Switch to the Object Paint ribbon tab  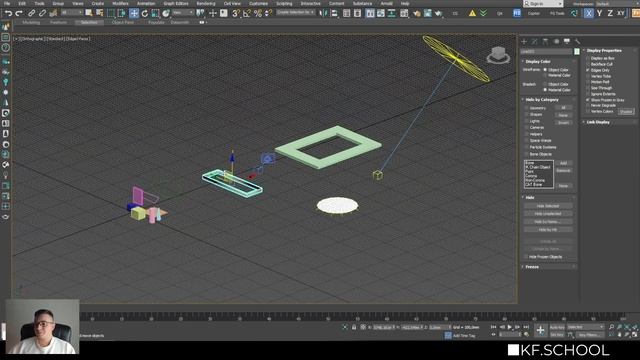coord(123,22)
